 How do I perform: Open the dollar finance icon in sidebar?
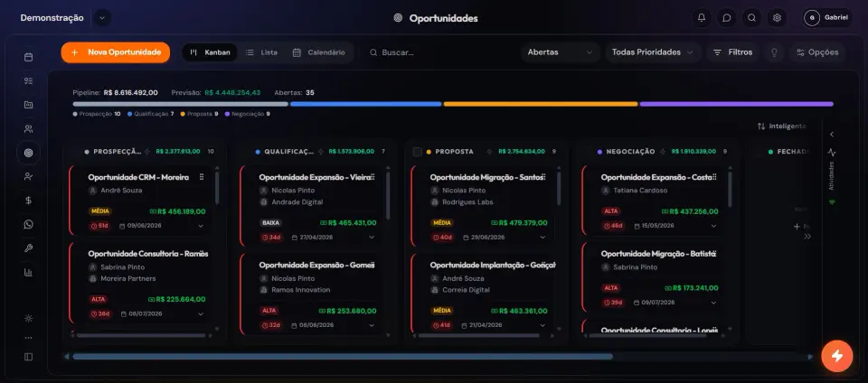[28, 201]
